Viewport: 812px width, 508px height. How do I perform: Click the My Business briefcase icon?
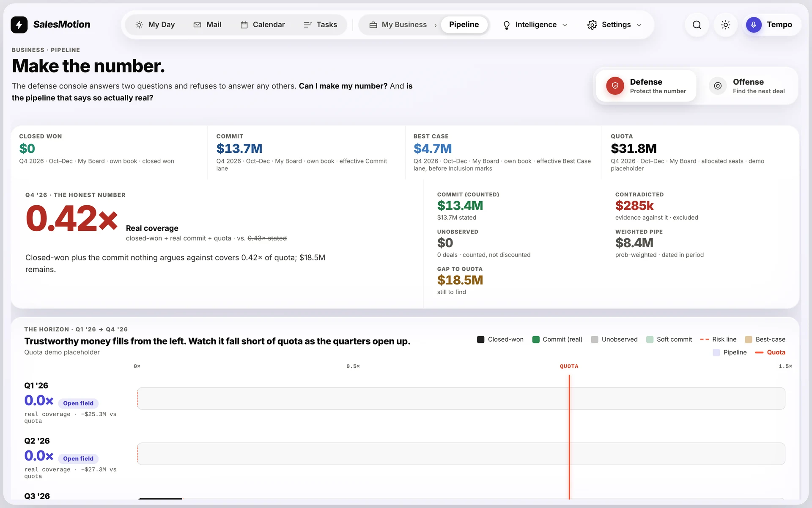coord(373,25)
